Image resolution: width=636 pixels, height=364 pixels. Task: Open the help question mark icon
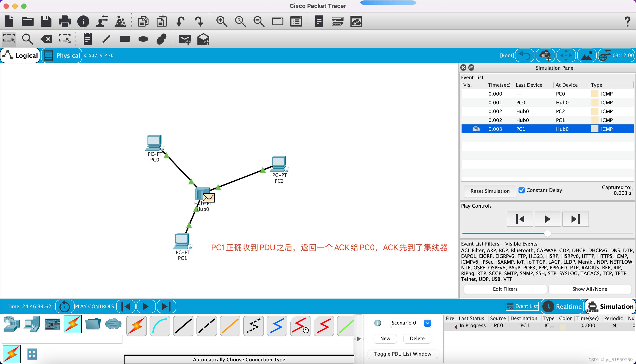[x=627, y=21]
